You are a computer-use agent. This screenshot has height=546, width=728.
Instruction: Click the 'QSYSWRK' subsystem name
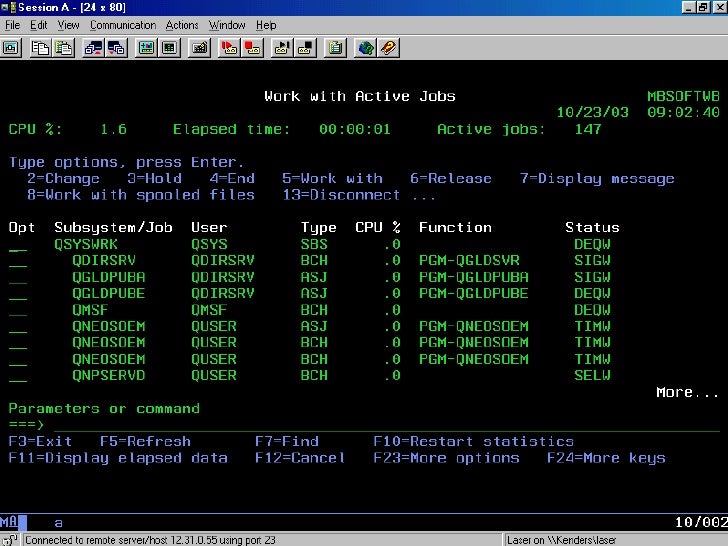86,244
